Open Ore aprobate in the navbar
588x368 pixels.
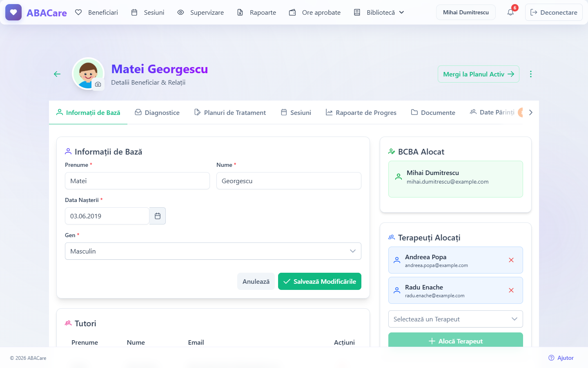[x=315, y=12]
